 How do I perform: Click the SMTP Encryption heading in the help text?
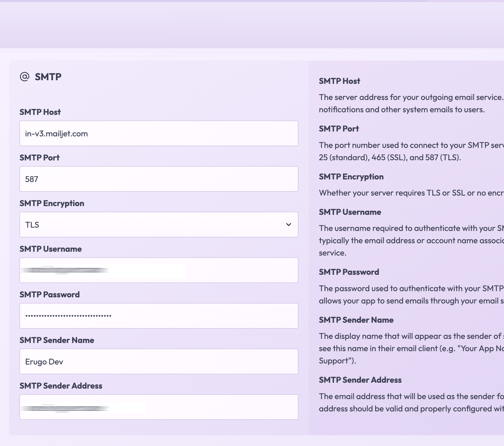pyautogui.click(x=351, y=176)
